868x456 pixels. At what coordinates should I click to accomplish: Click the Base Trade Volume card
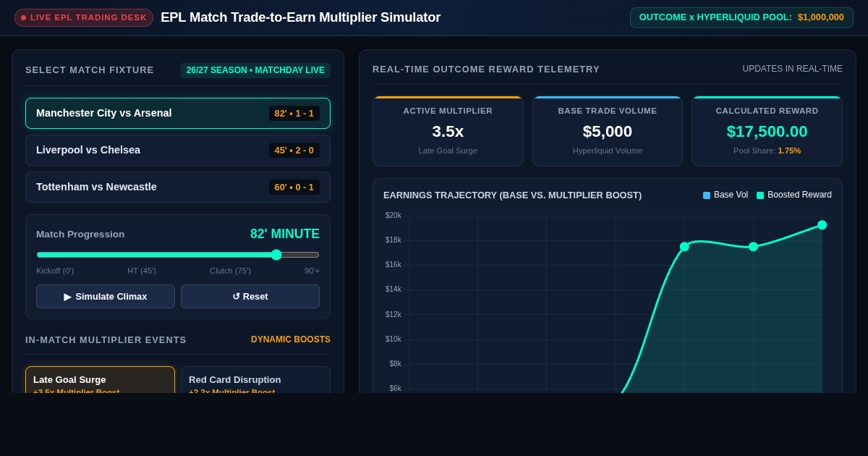(x=608, y=131)
